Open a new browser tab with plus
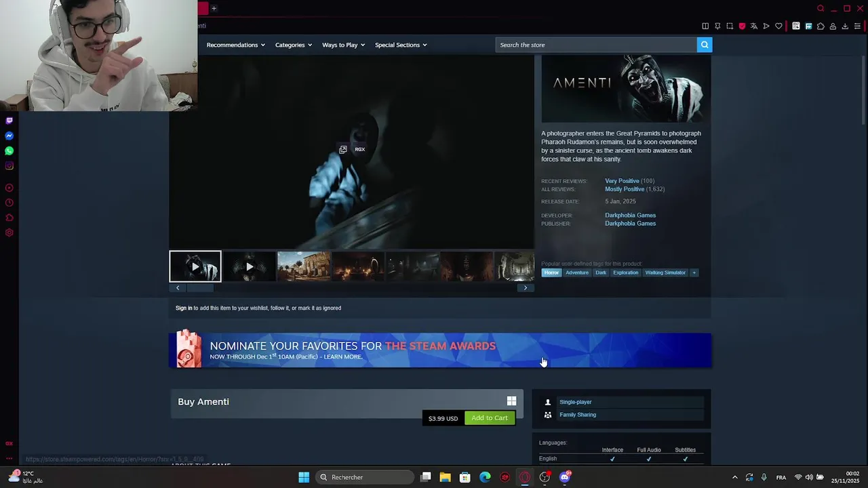 coord(214,8)
